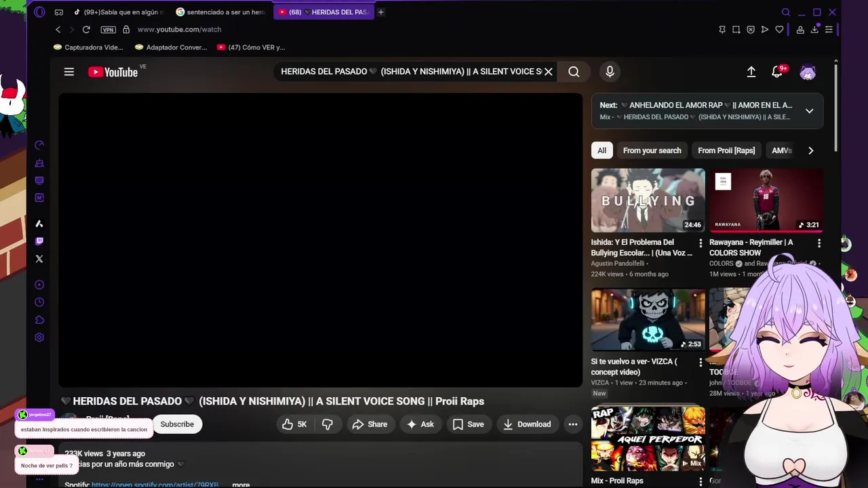This screenshot has width=868, height=488.
Task: Subscribe to the Proii Raps channel
Action: (x=177, y=424)
